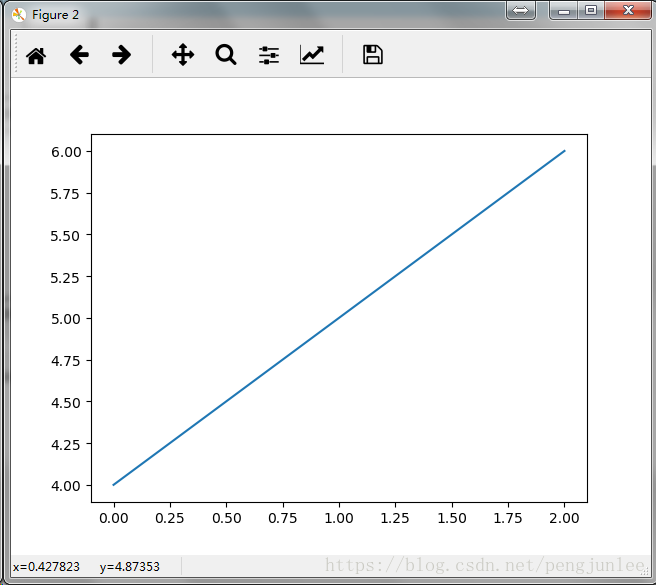Go back to previous view arrow
The image size is (656, 585).
pos(79,55)
